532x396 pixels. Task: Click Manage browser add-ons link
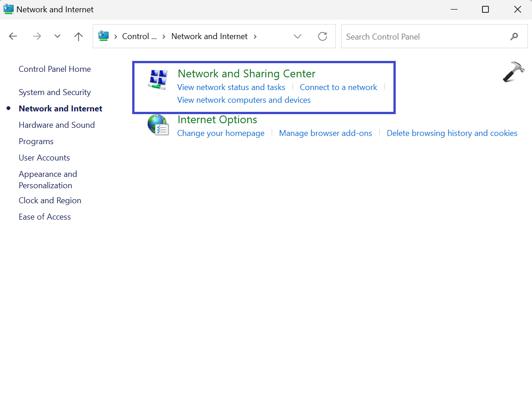click(325, 133)
